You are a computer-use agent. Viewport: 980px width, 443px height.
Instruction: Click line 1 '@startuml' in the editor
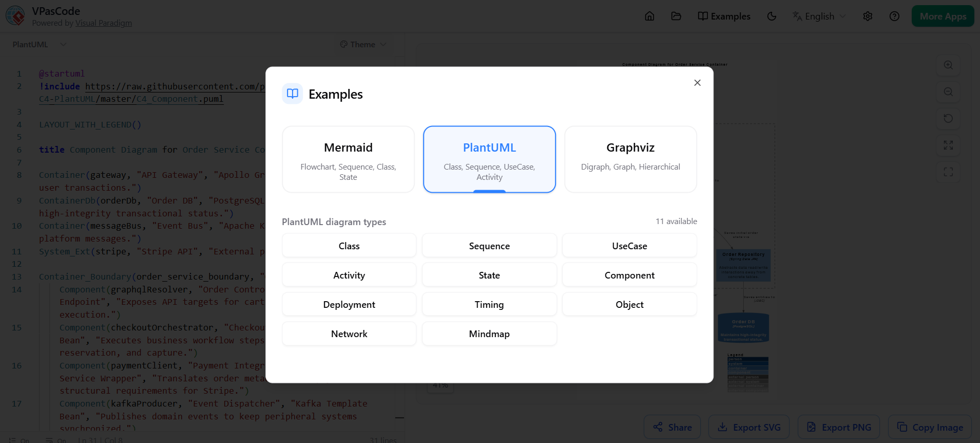point(62,73)
